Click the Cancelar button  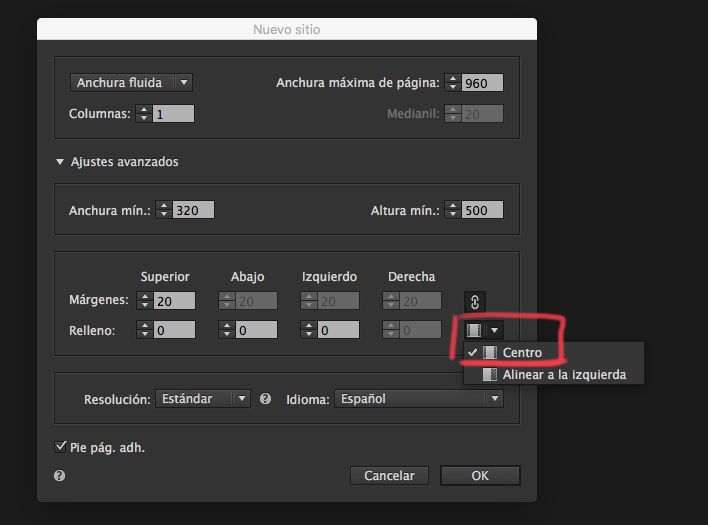tap(389, 475)
